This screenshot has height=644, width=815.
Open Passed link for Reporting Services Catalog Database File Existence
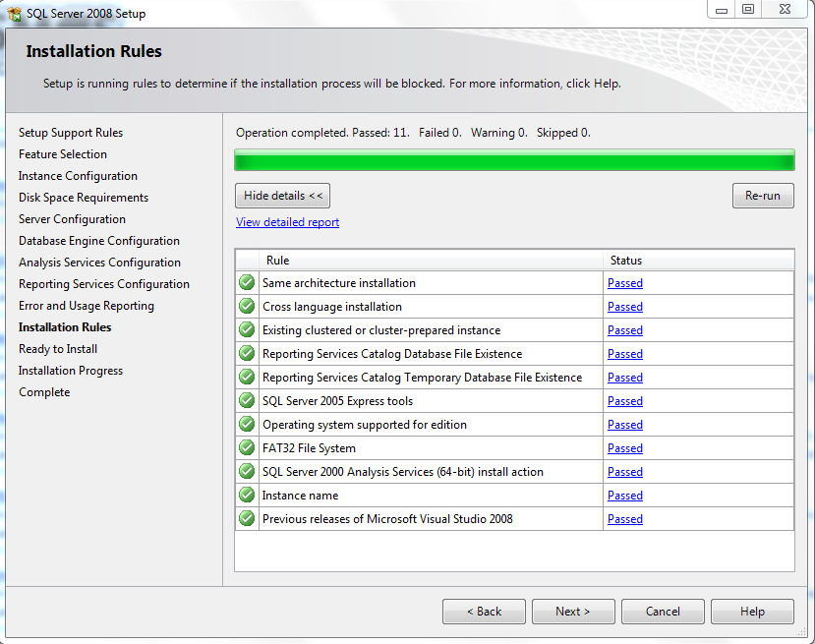point(625,354)
